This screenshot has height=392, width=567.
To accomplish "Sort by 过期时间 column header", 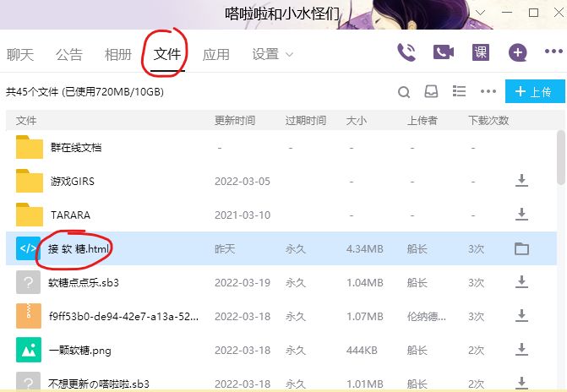I will pyautogui.click(x=306, y=121).
